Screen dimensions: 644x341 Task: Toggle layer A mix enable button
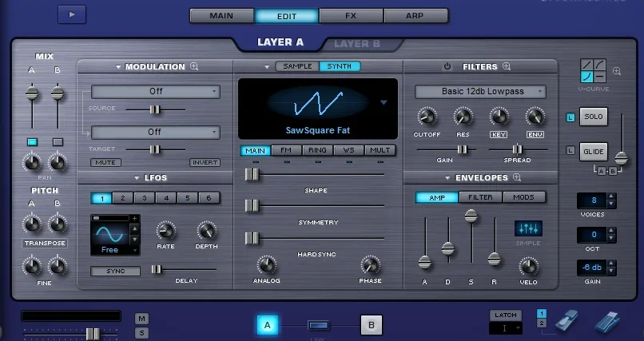point(32,142)
